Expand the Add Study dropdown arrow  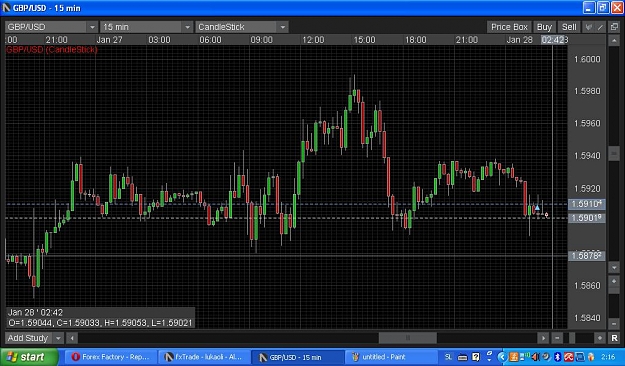pos(58,338)
